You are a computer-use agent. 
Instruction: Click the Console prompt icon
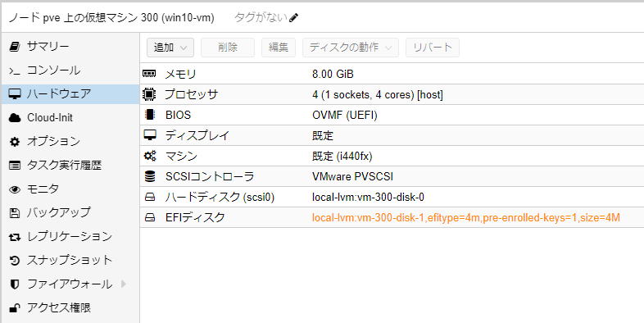[x=15, y=71]
